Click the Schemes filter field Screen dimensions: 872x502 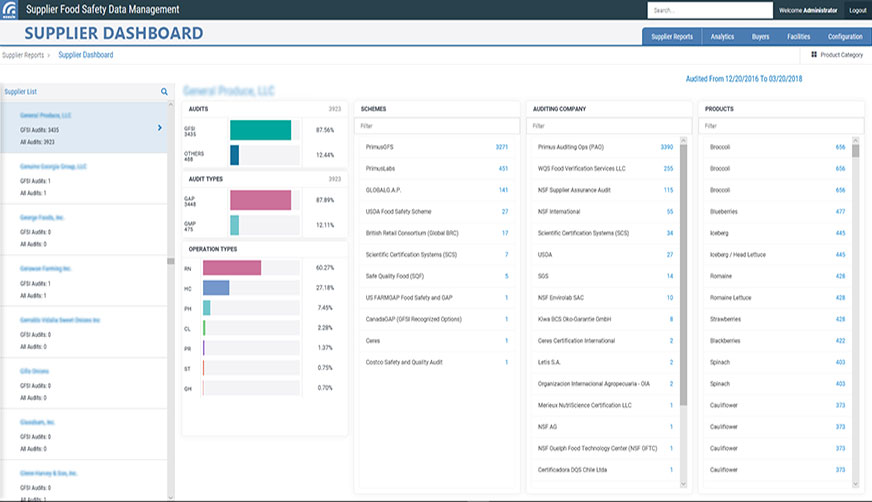(x=435, y=126)
